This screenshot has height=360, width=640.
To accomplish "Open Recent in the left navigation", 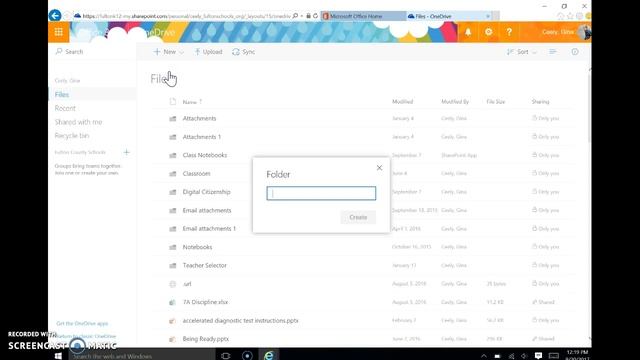I will coord(65,108).
